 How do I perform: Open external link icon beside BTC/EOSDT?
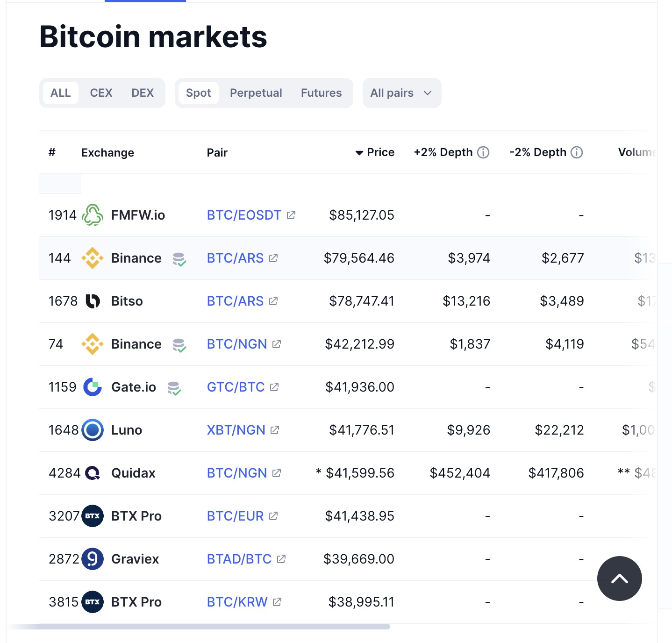tap(291, 215)
